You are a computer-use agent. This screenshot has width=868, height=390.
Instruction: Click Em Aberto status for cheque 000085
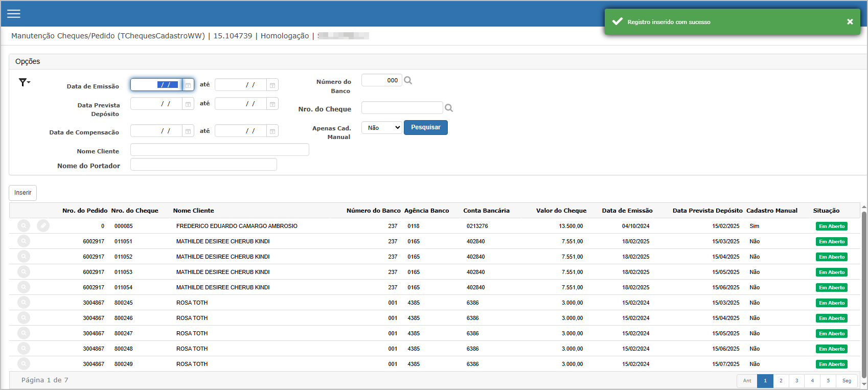832,226
